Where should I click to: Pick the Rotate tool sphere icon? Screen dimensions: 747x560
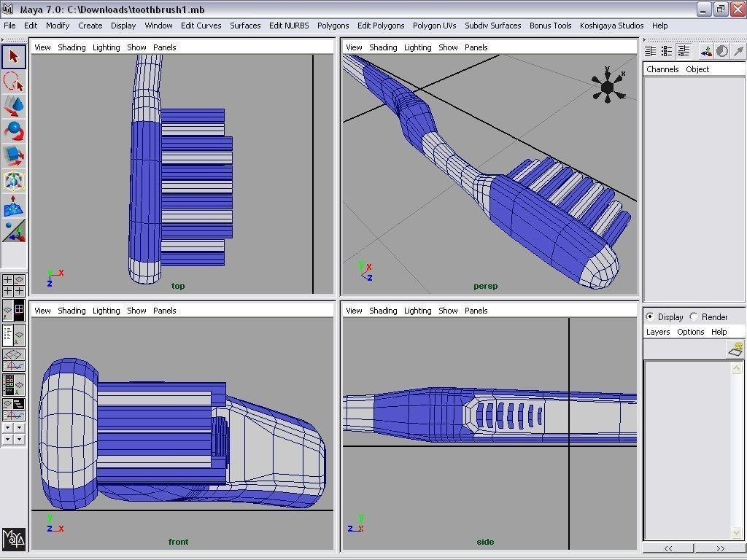pyautogui.click(x=14, y=131)
